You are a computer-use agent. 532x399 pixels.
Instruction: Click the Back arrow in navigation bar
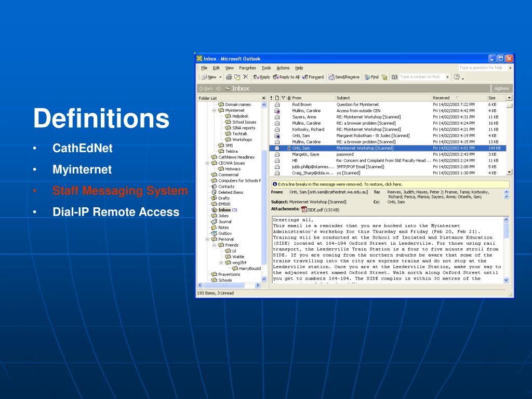click(206, 88)
